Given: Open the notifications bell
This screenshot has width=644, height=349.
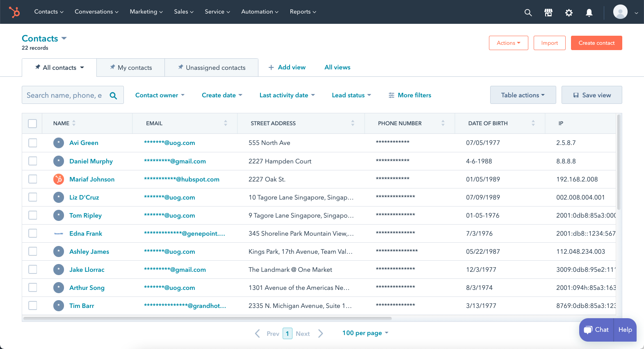Looking at the screenshot, I should [589, 13].
